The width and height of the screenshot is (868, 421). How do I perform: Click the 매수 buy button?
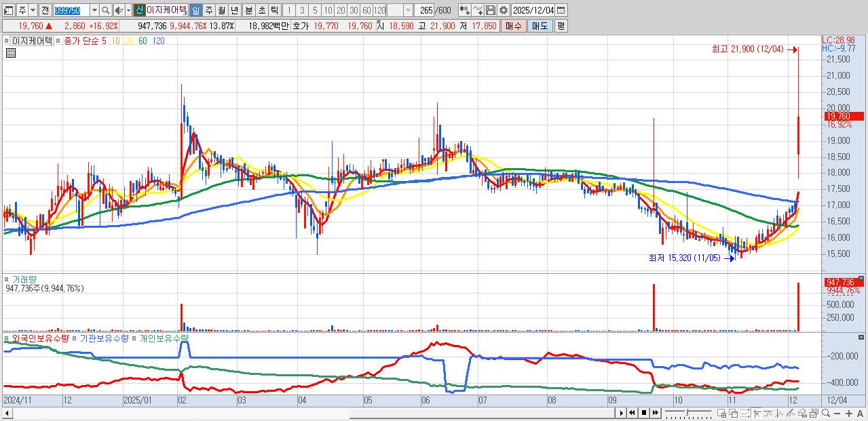[x=514, y=26]
